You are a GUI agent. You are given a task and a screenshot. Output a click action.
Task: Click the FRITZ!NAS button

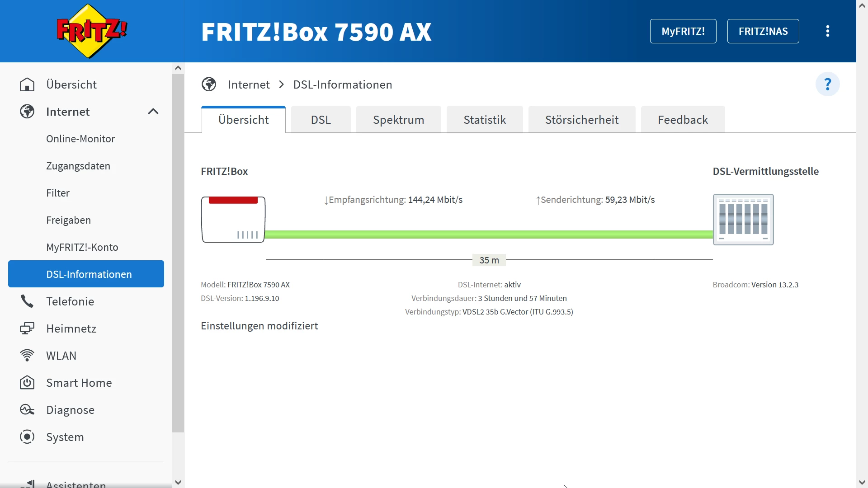click(x=763, y=31)
